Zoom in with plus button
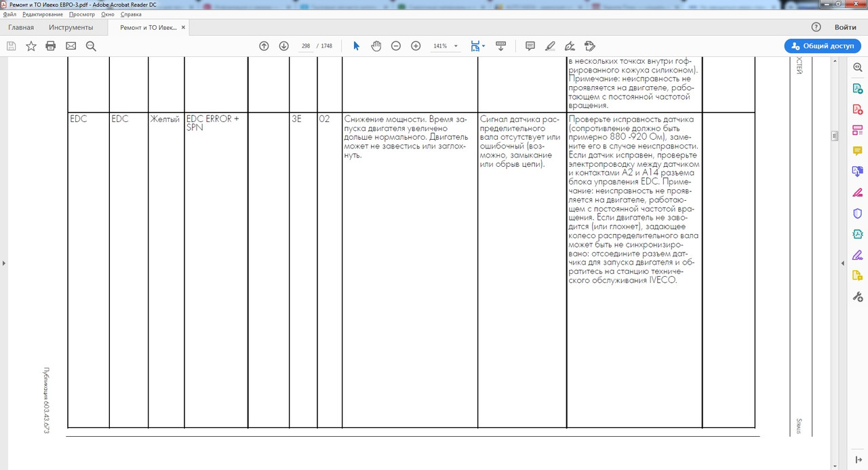Screen dimensions: 868x470 tap(416, 46)
